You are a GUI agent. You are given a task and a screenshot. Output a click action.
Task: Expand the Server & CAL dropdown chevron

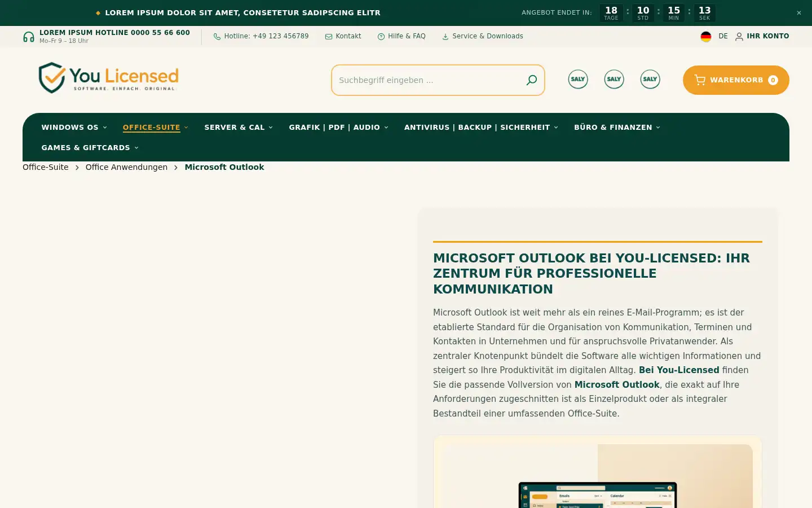click(x=271, y=128)
